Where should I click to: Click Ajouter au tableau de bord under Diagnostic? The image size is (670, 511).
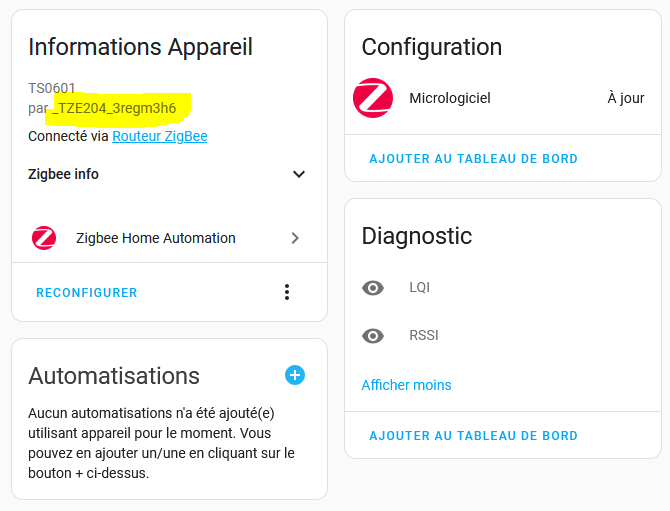(473, 435)
